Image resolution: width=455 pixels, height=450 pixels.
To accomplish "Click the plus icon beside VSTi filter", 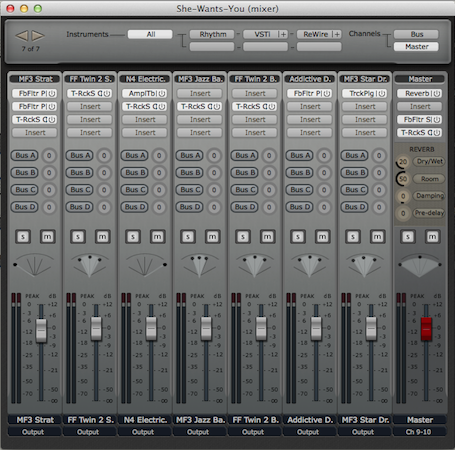I will point(283,34).
